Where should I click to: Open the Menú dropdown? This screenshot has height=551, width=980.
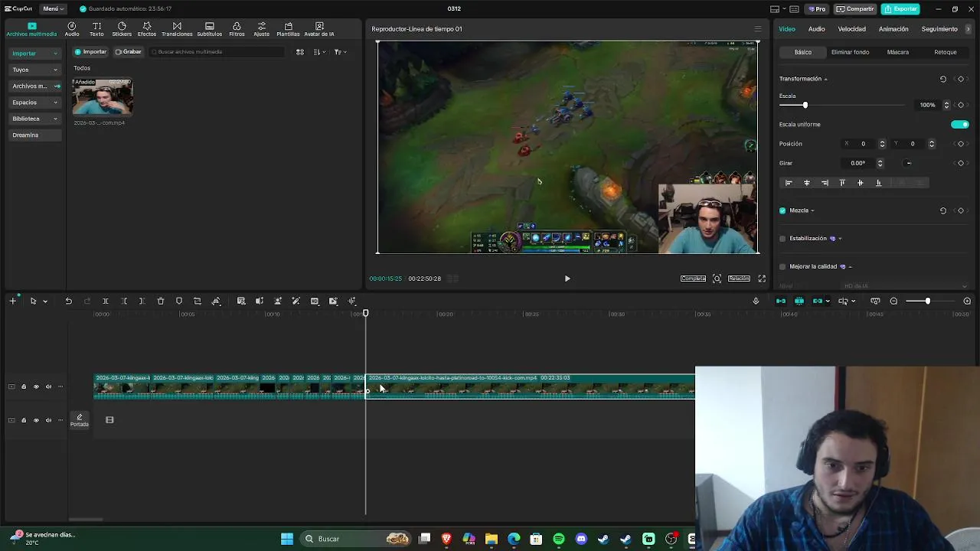coord(53,9)
